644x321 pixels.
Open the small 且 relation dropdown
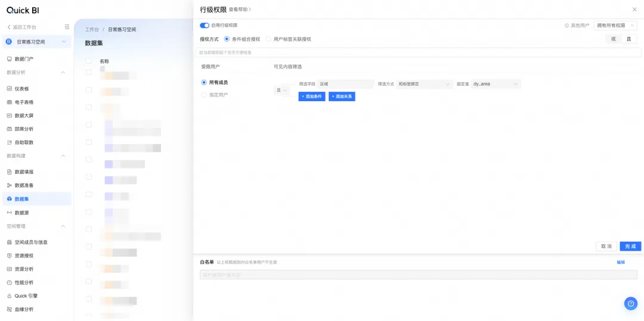point(281,90)
